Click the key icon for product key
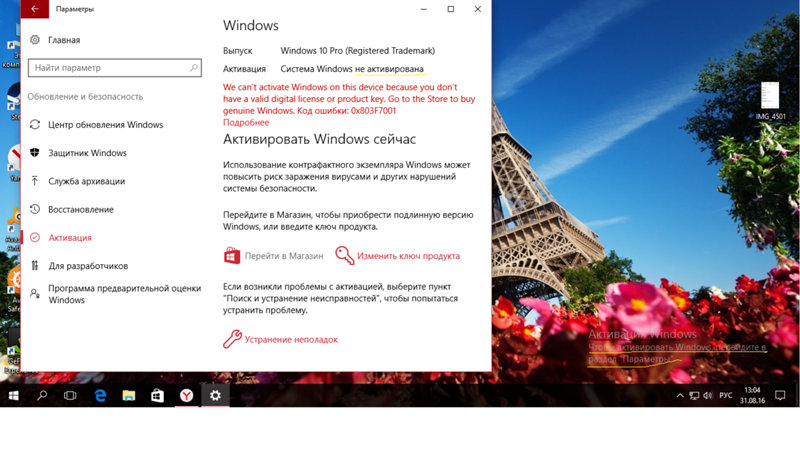This screenshot has height=452, width=800. (x=344, y=256)
